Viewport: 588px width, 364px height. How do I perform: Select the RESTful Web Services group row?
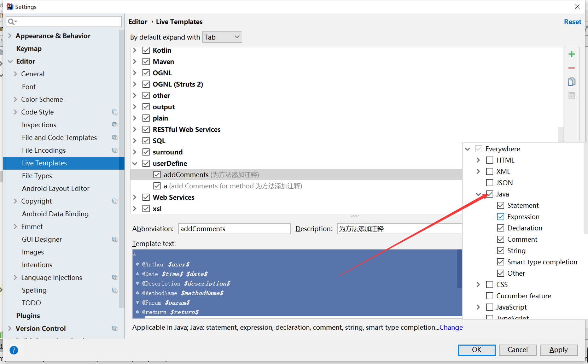[186, 129]
